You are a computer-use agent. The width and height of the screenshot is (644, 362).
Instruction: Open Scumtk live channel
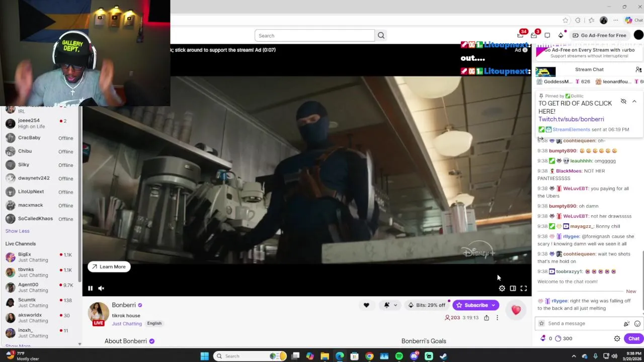40,302
